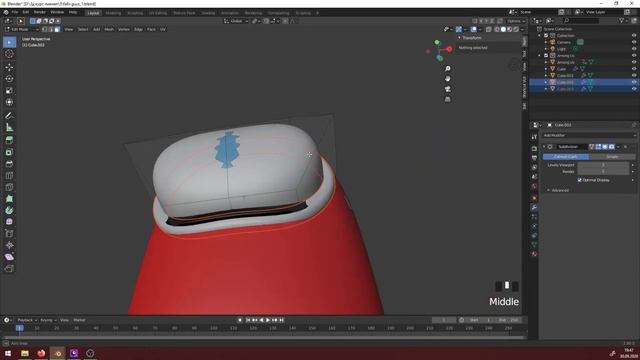Toggle visibility of Light in outliner
The height and width of the screenshot is (360, 640).
pos(634,49)
